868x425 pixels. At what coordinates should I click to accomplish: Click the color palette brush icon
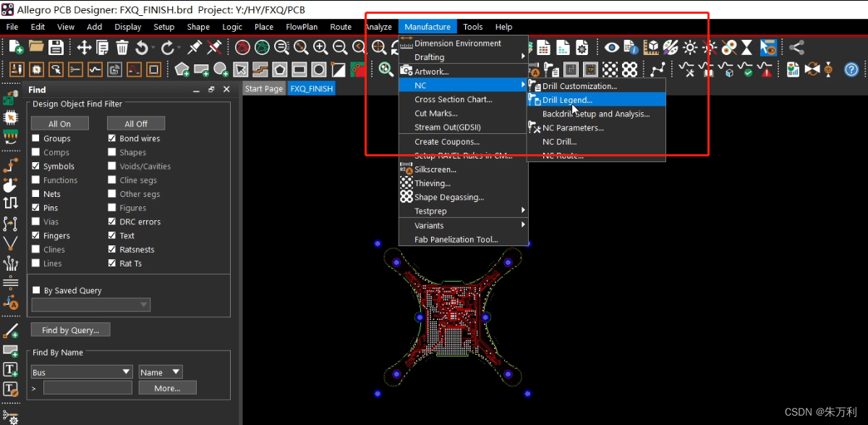tap(671, 48)
